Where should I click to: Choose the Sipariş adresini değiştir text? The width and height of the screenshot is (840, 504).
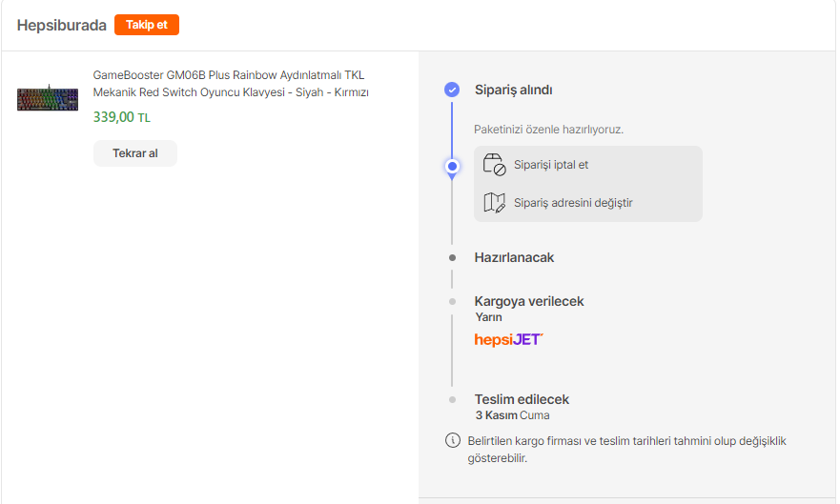pos(572,203)
